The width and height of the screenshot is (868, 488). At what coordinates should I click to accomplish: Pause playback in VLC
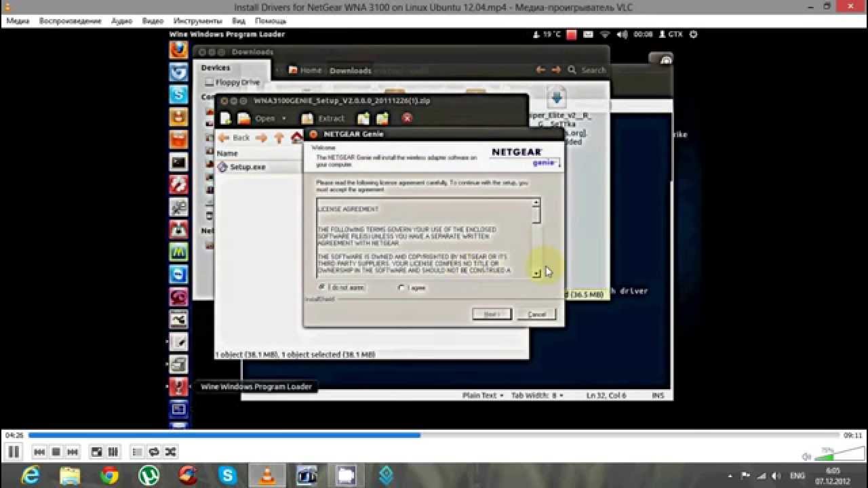pyautogui.click(x=14, y=452)
